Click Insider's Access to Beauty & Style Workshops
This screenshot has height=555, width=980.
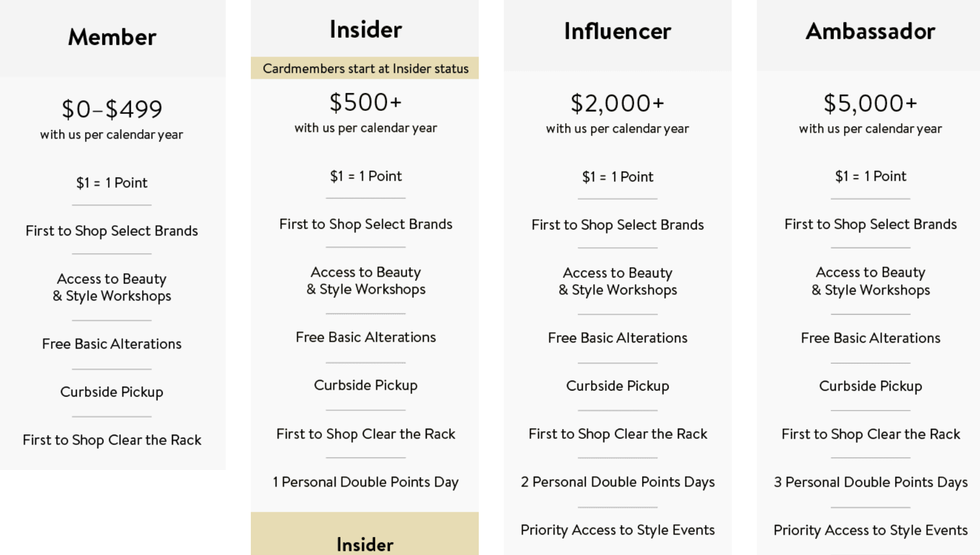[365, 281]
